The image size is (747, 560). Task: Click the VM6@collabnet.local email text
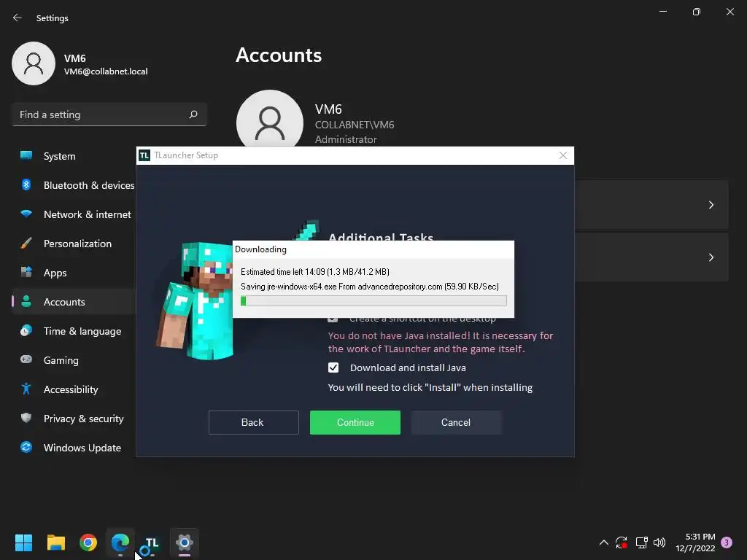tap(106, 71)
